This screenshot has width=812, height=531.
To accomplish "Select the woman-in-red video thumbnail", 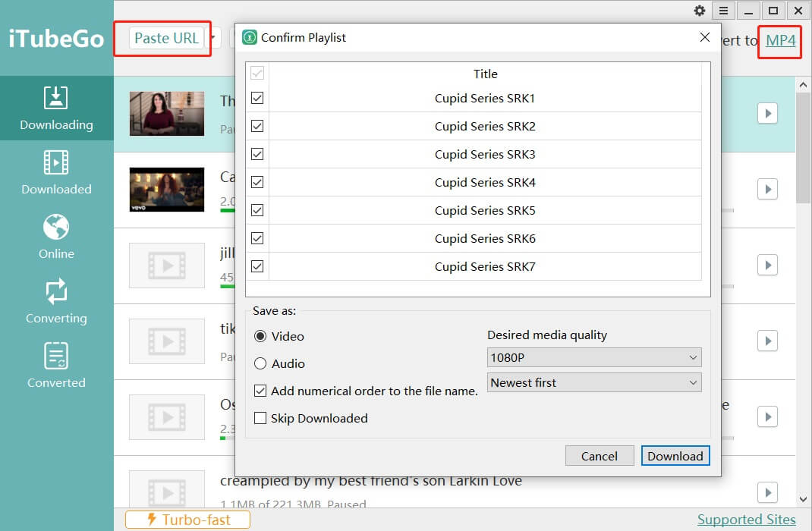I will point(167,114).
